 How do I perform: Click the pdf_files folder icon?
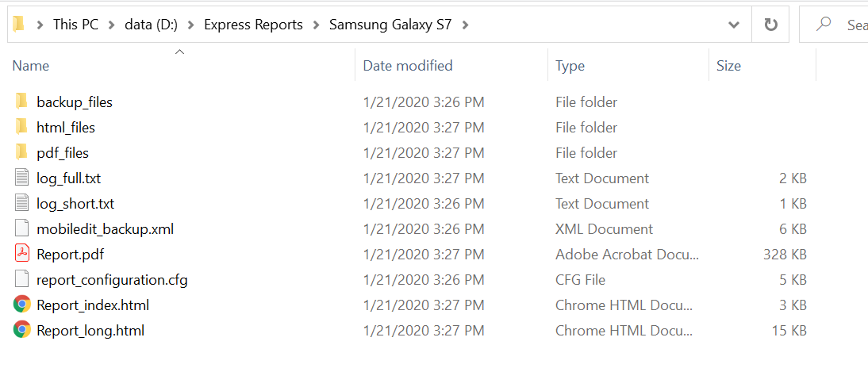pos(21,152)
